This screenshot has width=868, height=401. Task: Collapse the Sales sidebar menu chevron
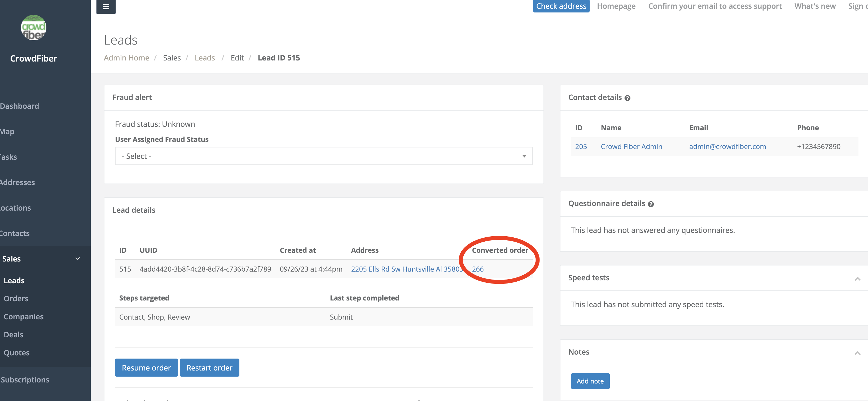(x=77, y=259)
